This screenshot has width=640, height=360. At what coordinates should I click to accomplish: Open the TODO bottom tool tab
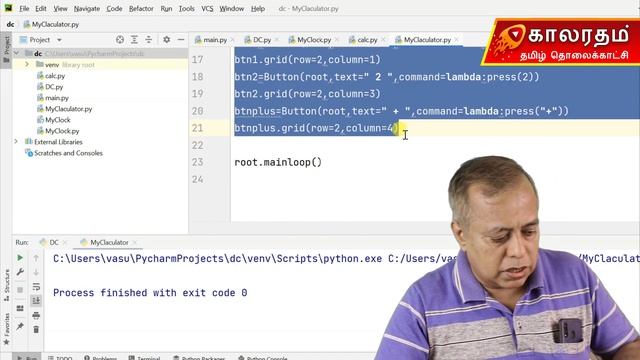[x=60, y=358]
